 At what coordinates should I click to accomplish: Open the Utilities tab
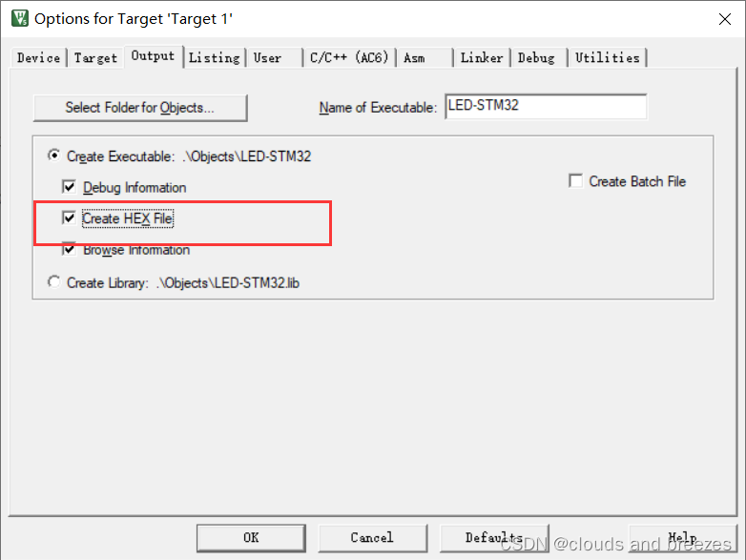[x=607, y=58]
